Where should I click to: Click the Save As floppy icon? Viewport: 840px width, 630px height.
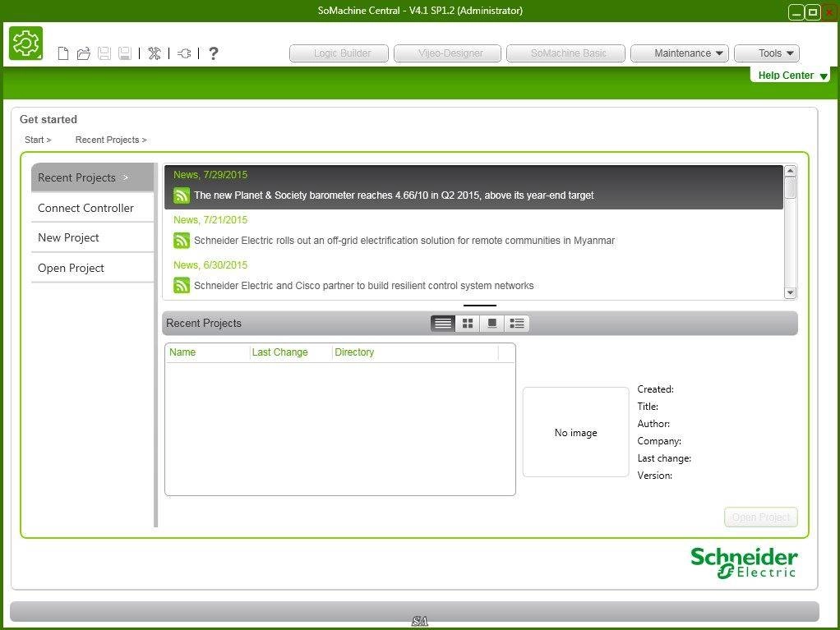(x=125, y=53)
